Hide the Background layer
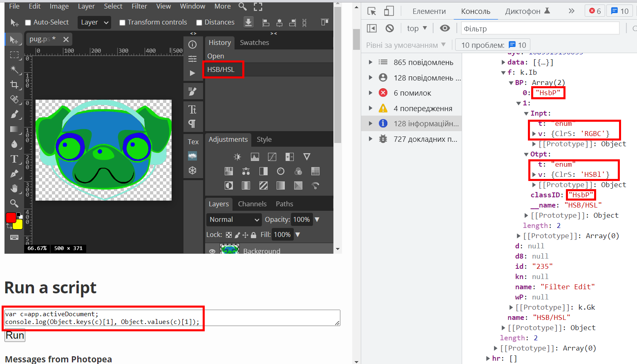The width and height of the screenshot is (637, 364). pos(212,251)
